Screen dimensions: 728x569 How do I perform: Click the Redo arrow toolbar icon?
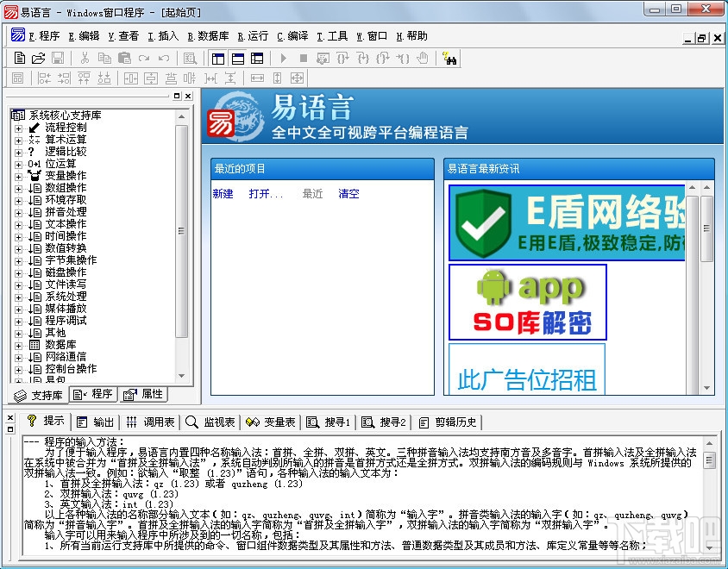pyautogui.click(x=144, y=59)
